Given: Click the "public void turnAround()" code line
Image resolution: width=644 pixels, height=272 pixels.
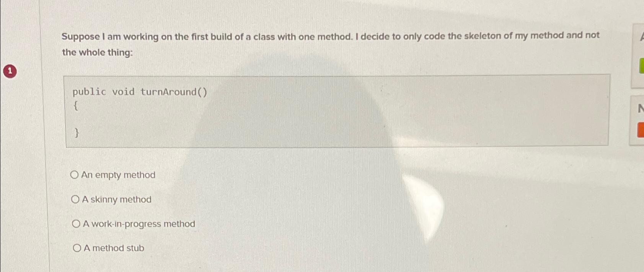Looking at the screenshot, I should coord(139,92).
